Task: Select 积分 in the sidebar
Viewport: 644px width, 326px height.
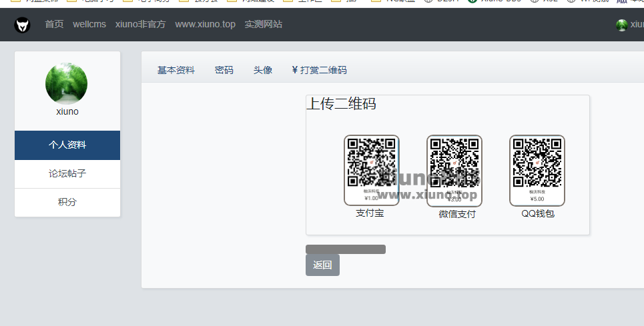Action: pyautogui.click(x=67, y=202)
